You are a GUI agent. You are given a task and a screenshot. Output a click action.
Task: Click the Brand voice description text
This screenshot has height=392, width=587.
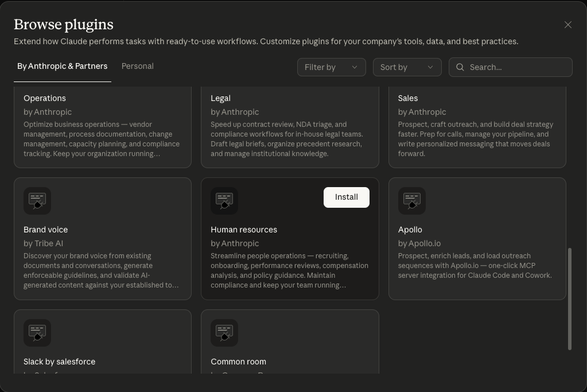[x=101, y=270]
